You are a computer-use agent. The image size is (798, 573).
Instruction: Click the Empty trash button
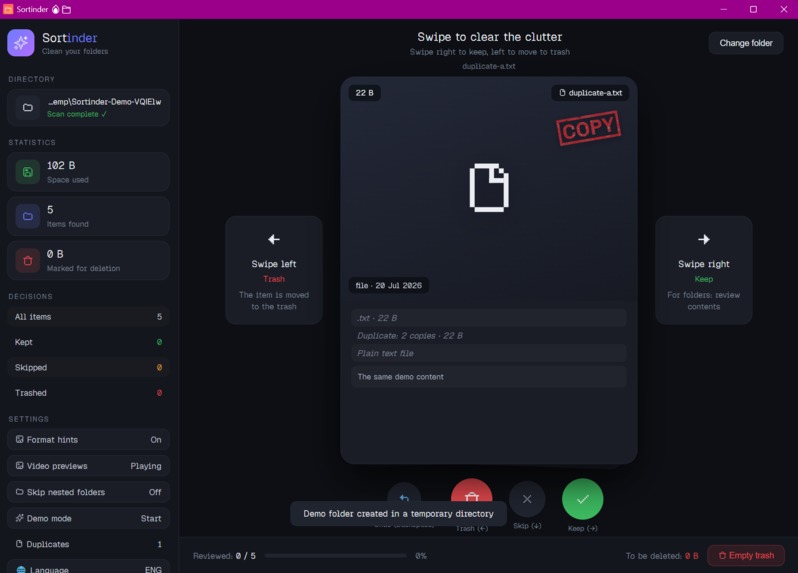[746, 556]
